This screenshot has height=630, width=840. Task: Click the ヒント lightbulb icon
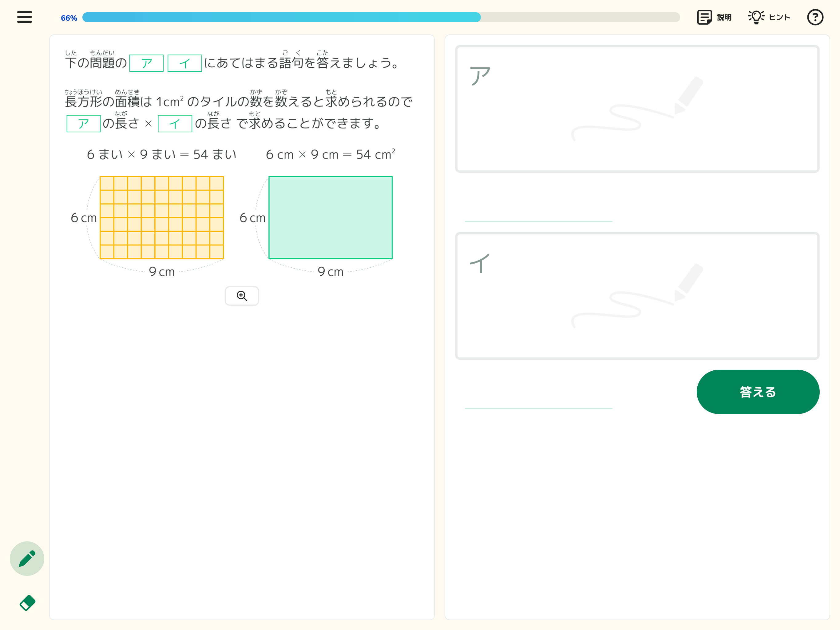coord(756,17)
